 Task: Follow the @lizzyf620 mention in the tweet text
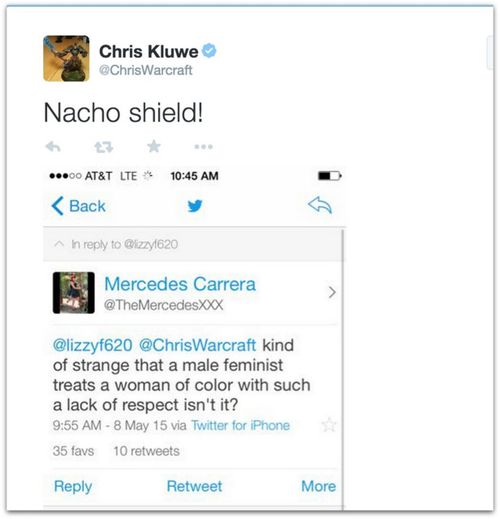pos(93,345)
